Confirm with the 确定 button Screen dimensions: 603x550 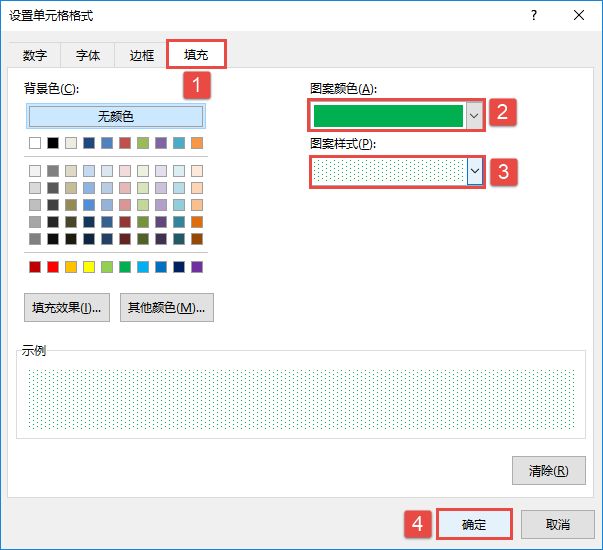pos(474,525)
